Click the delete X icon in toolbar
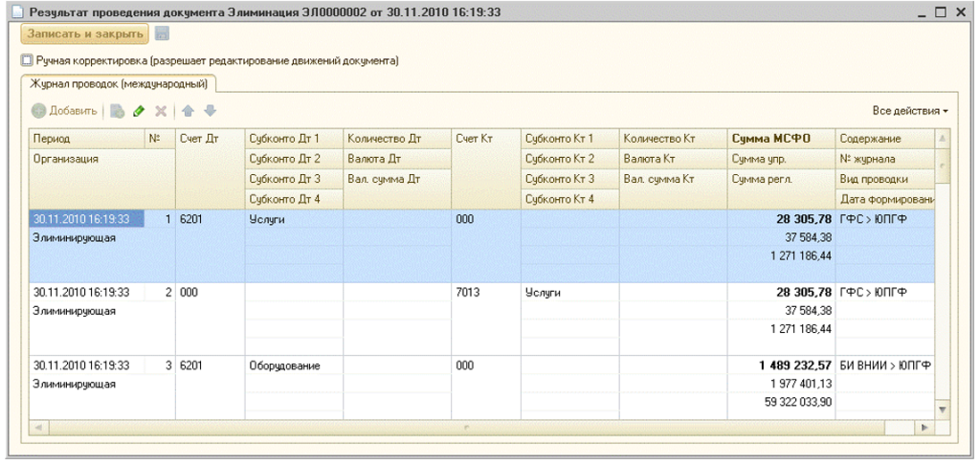Screen dimensions: 980x465 click(x=161, y=111)
